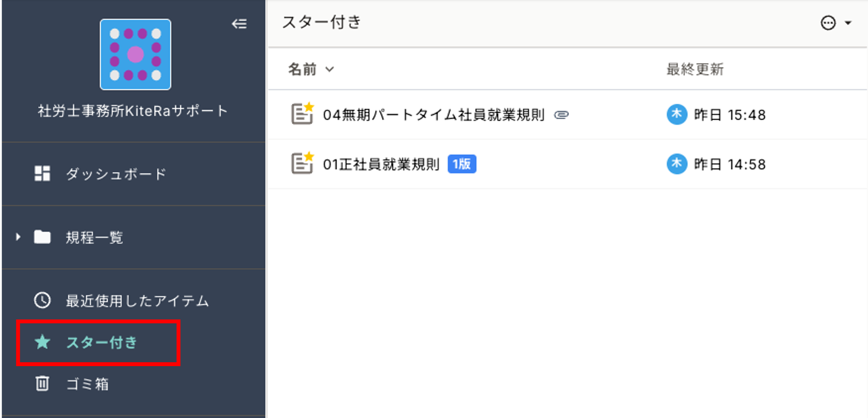Open the ゴミ箱 menu item

tap(87, 384)
